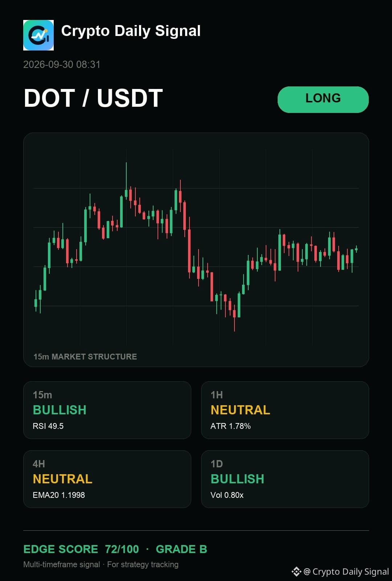Click the @ Crypto Daily Signal watermark handle

(x=346, y=572)
